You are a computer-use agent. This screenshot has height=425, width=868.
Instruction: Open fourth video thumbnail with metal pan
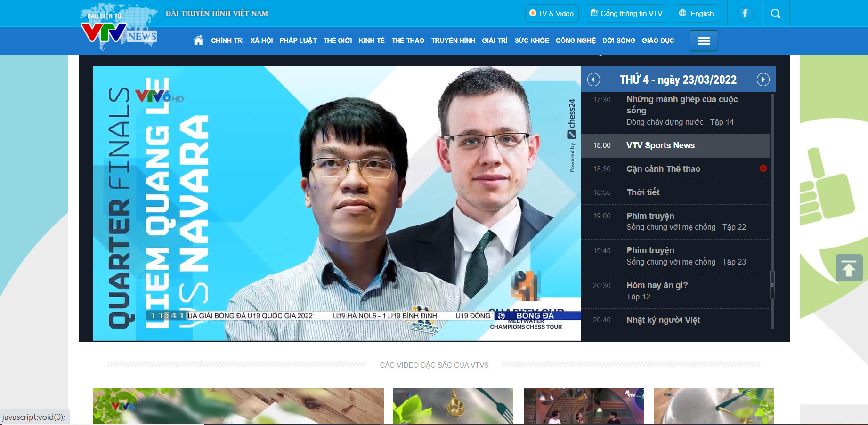(714, 406)
